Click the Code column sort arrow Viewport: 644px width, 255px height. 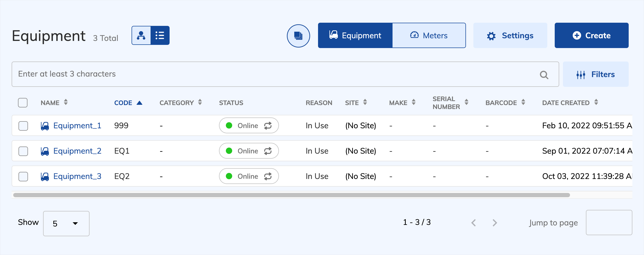click(139, 103)
